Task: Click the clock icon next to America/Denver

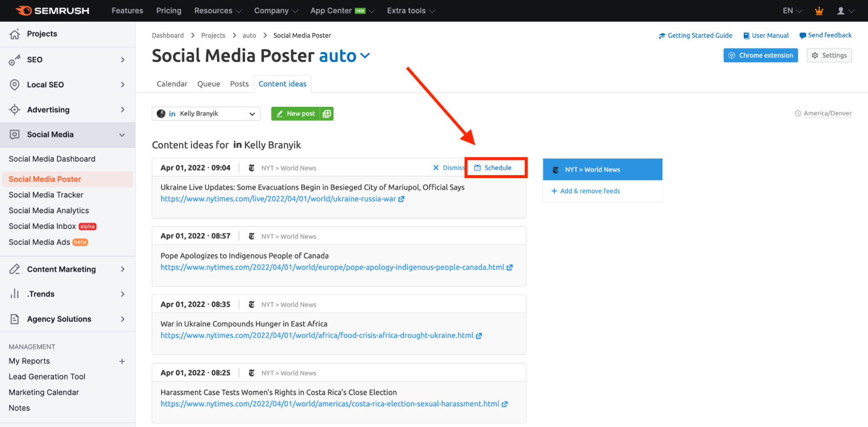Action: tap(798, 113)
